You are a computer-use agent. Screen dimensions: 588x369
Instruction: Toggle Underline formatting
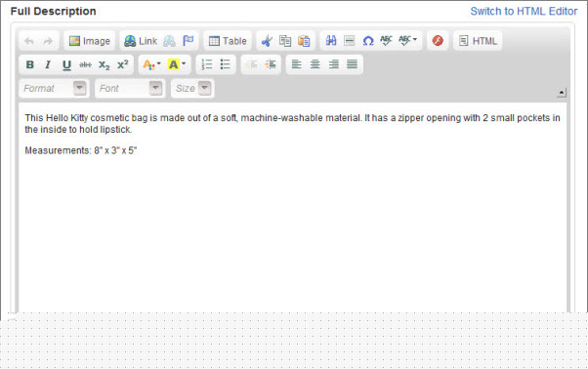point(66,64)
